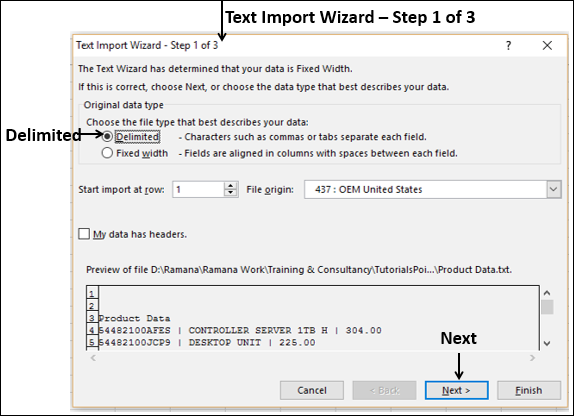574x416 pixels.
Task: Click preview scroll up arrow
Action: pos(547,293)
